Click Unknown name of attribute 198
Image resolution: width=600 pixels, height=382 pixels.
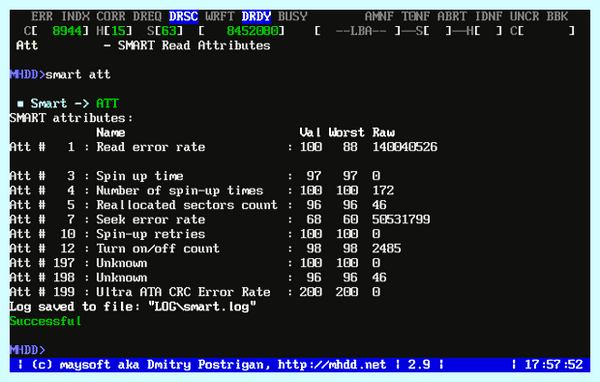click(122, 278)
